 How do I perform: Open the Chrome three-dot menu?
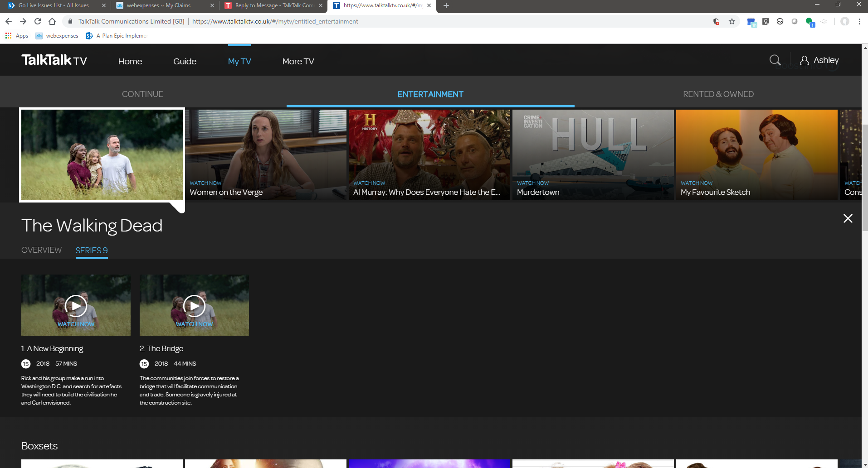[859, 21]
